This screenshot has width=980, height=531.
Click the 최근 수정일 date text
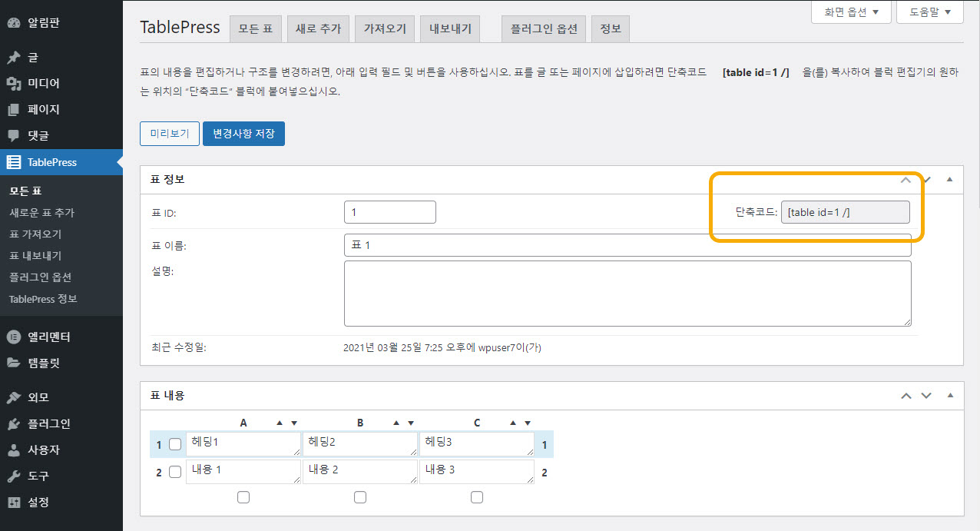[442, 347]
